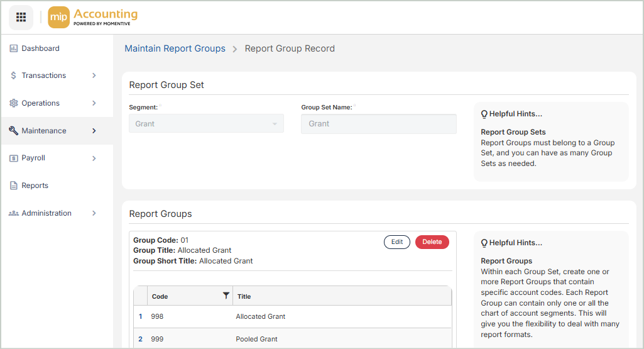Sort by the Title column header
This screenshot has width=644, height=349.
point(244,296)
